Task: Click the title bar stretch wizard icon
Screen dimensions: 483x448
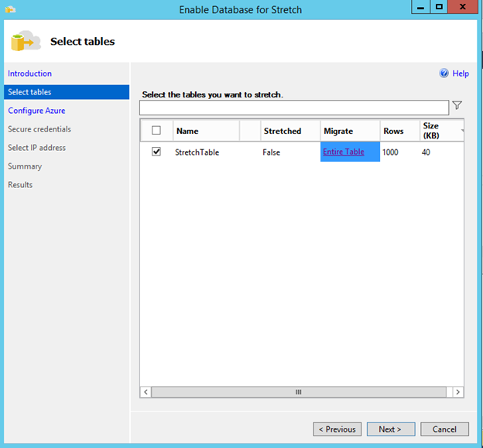Action: [x=10, y=9]
